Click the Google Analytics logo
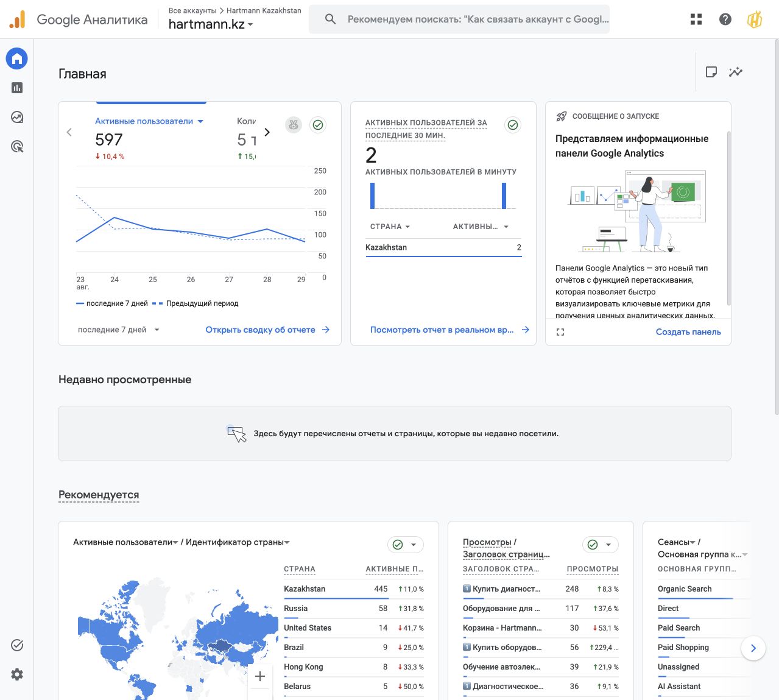 pyautogui.click(x=17, y=19)
